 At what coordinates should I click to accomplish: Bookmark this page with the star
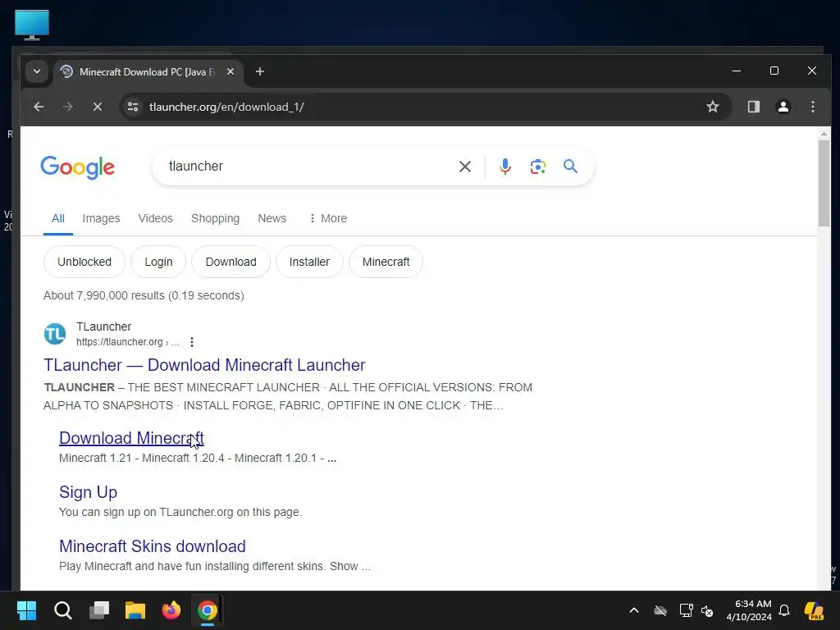click(x=713, y=107)
